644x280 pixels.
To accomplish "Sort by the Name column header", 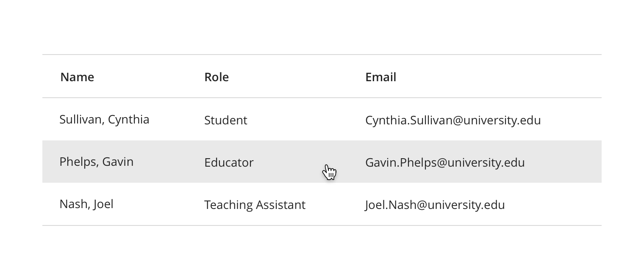I will [x=77, y=77].
